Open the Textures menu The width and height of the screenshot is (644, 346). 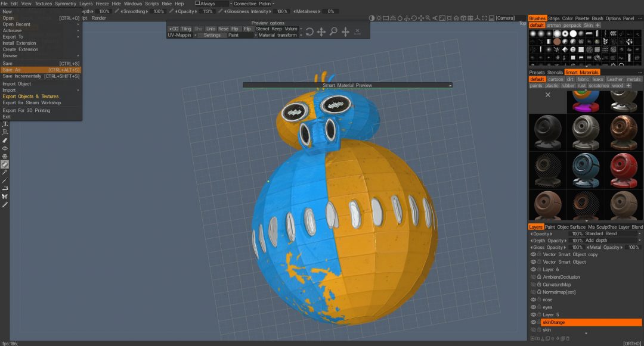[43, 4]
